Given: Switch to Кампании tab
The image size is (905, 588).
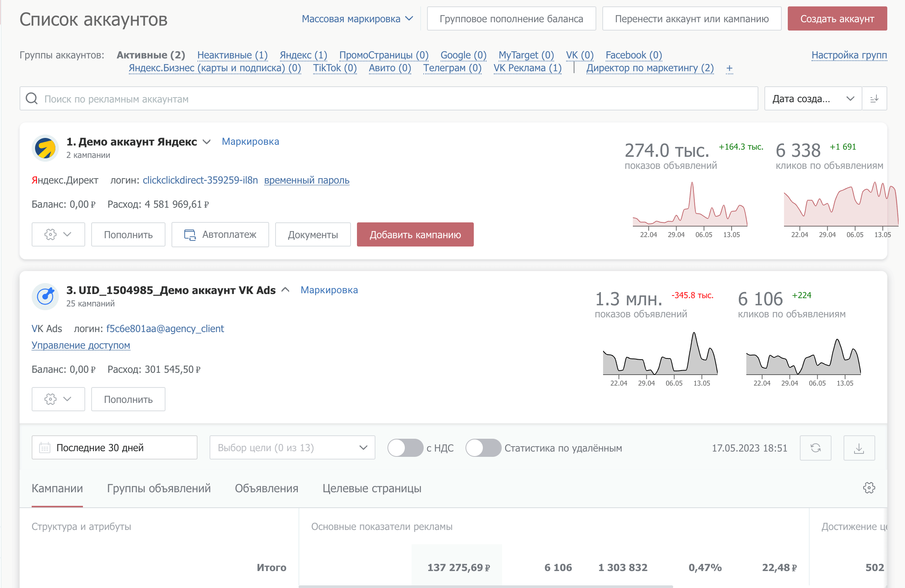Looking at the screenshot, I should click(x=57, y=488).
